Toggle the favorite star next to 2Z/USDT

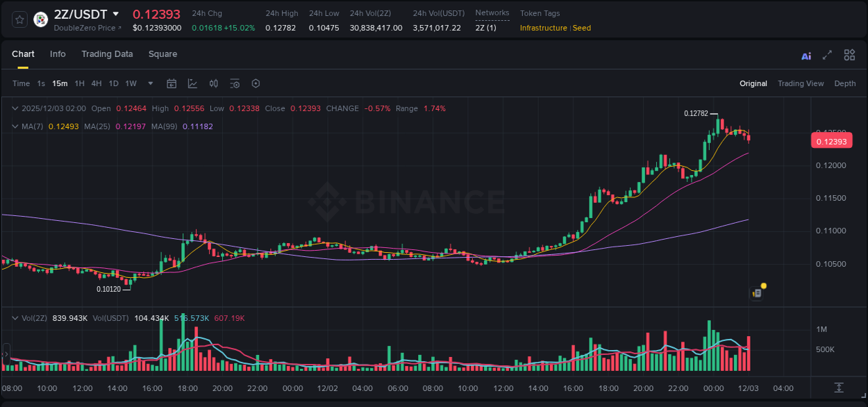[x=19, y=19]
